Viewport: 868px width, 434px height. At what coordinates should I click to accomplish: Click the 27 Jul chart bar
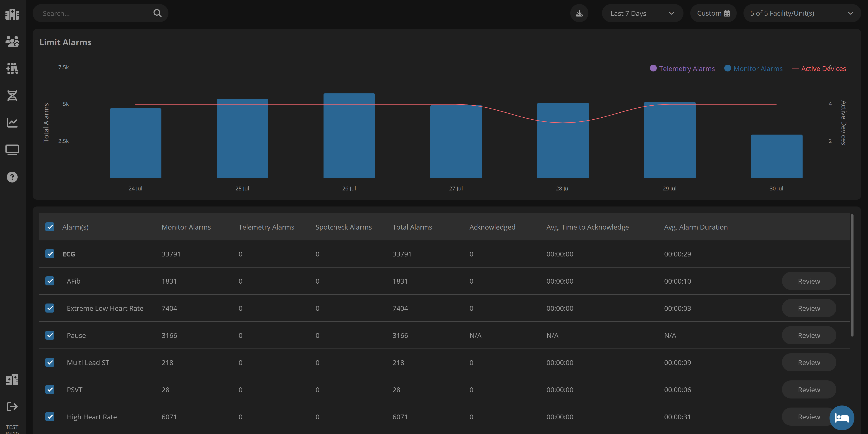click(456, 141)
